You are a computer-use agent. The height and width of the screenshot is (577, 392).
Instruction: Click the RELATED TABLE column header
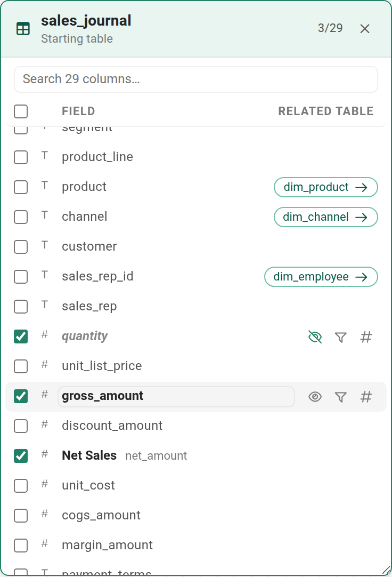click(x=325, y=111)
